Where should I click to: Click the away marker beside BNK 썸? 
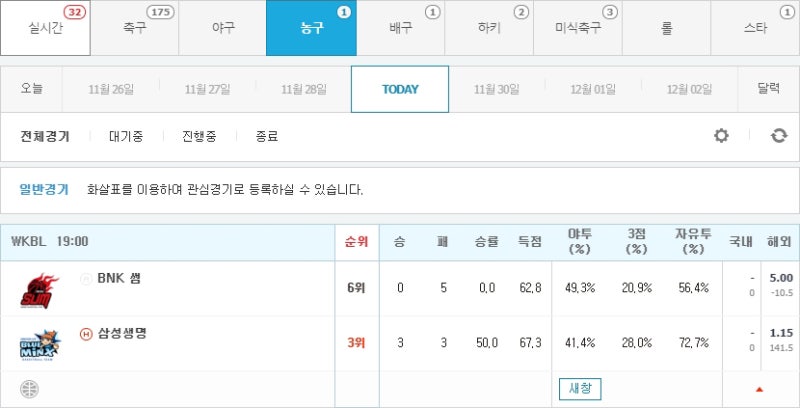[x=86, y=279]
